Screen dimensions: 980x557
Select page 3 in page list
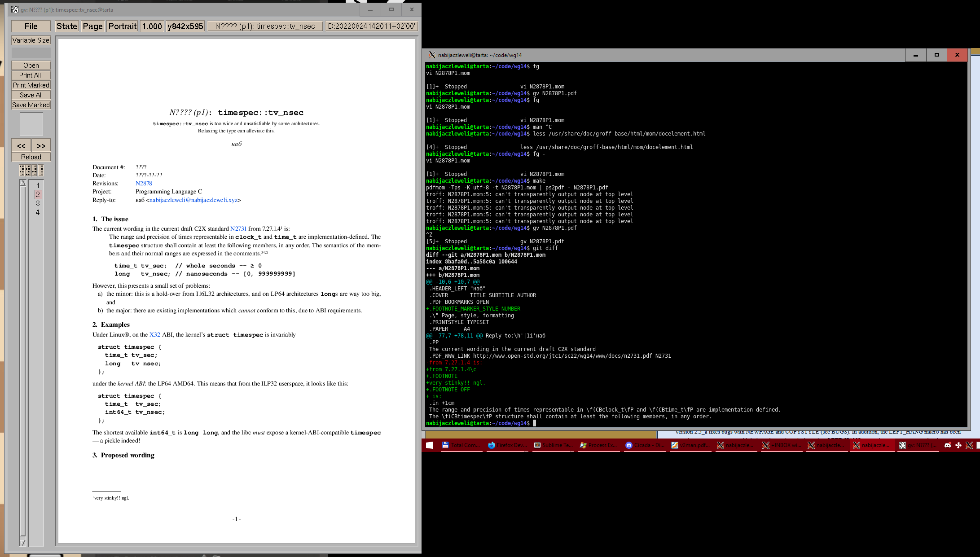(x=38, y=203)
